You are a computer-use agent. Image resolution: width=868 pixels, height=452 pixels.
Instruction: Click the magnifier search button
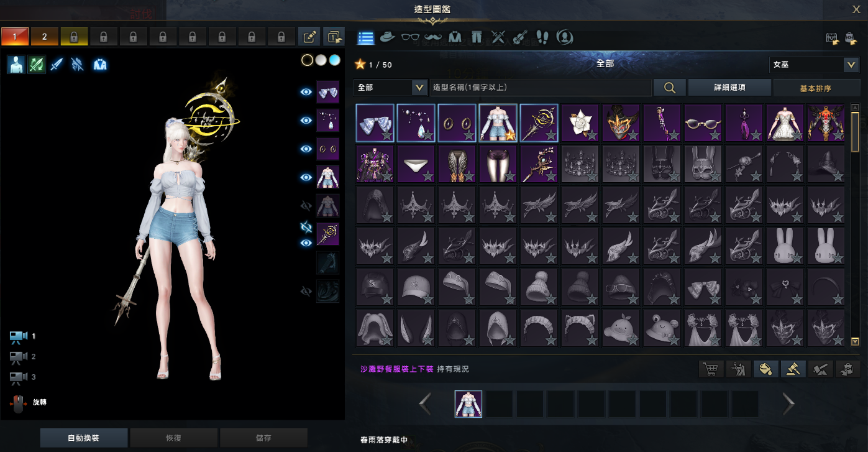point(670,88)
